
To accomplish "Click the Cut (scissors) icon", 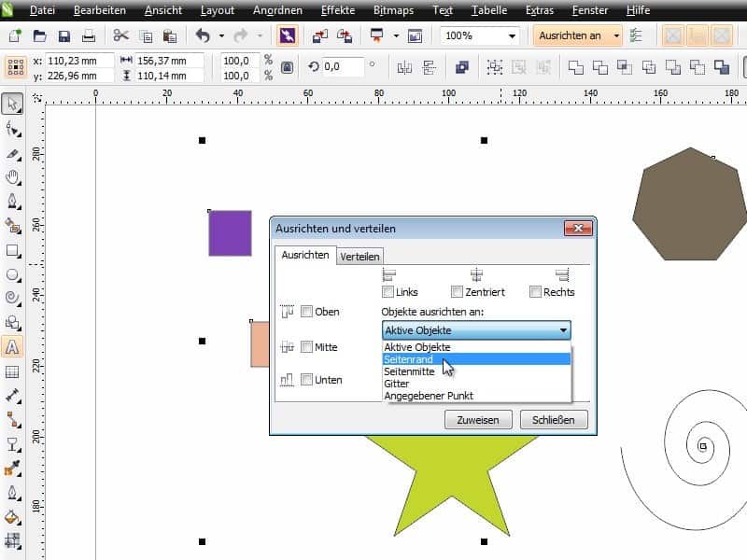I will coord(120,36).
